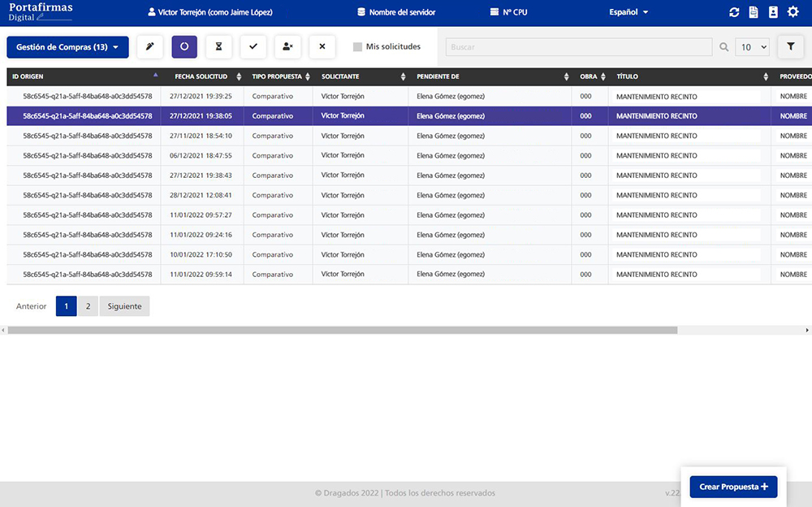Click the Crear Propuesta button

tap(733, 487)
